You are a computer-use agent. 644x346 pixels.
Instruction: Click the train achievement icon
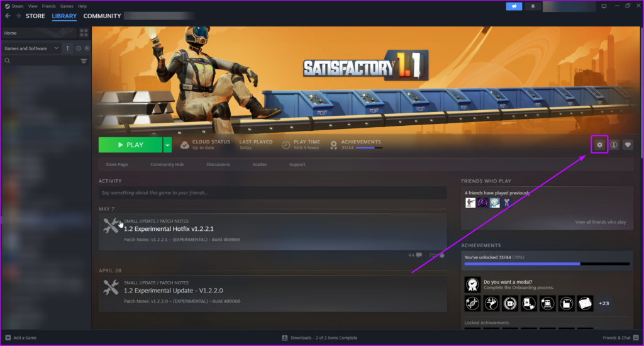click(548, 303)
